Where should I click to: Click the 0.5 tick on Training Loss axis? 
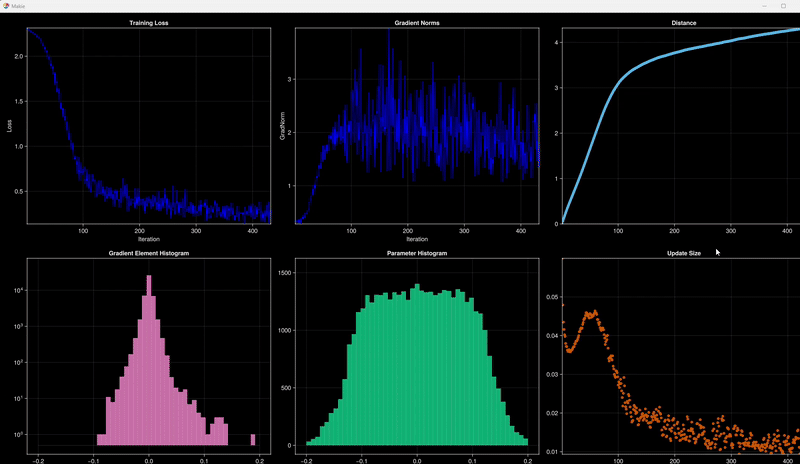click(x=19, y=192)
